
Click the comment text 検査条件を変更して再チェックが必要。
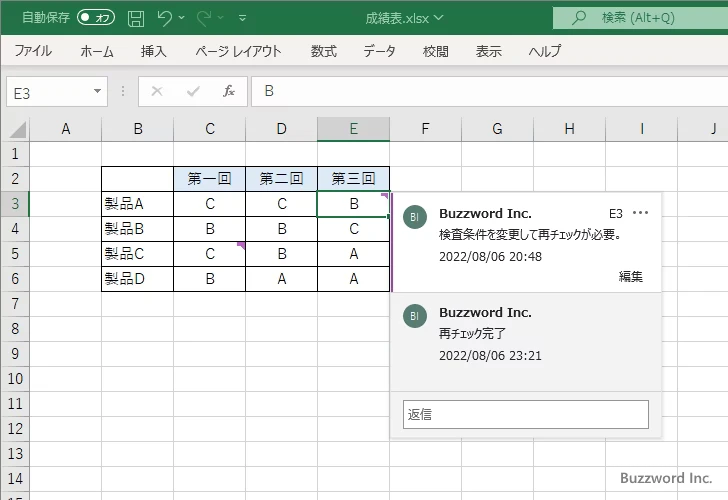tap(530, 234)
